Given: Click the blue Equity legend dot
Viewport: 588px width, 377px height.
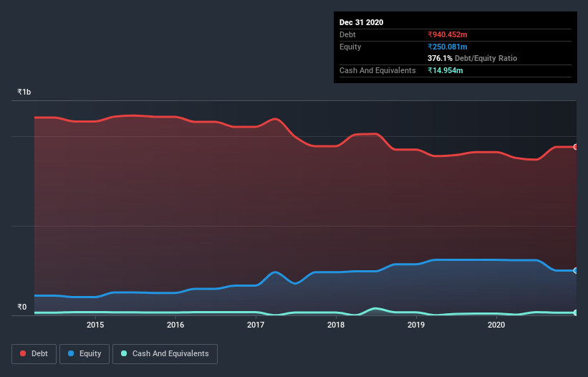Looking at the screenshot, I should (71, 353).
